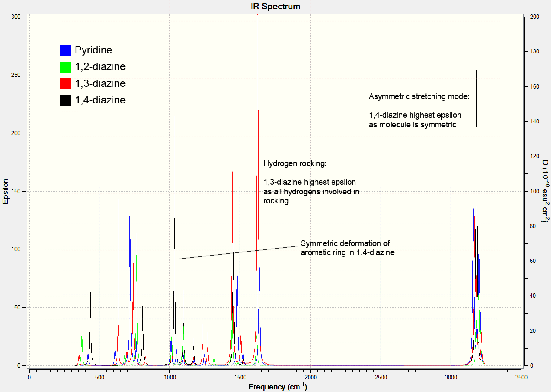This screenshot has width=551, height=392.
Task: Click the red 1,3-diazine legend swatch
Action: (66, 83)
